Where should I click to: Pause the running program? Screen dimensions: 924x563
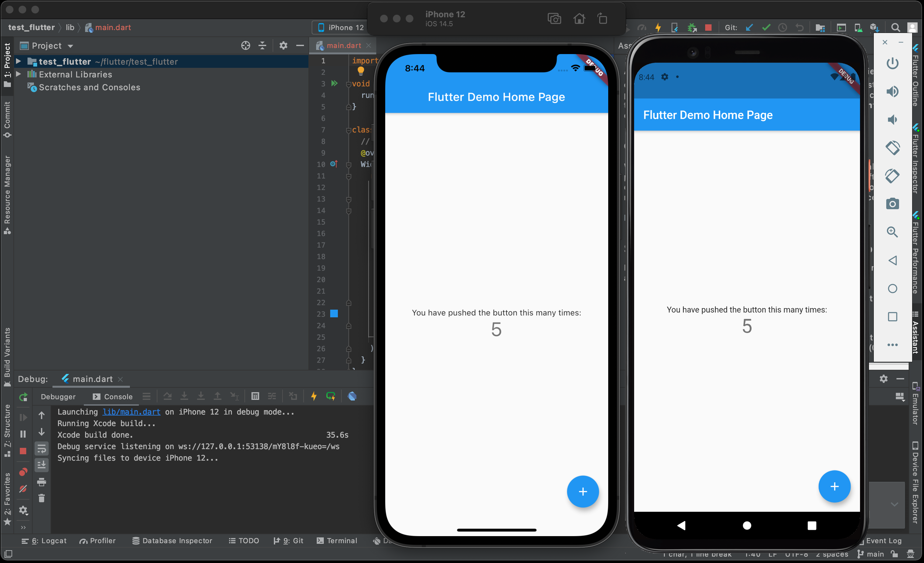pos(23,434)
